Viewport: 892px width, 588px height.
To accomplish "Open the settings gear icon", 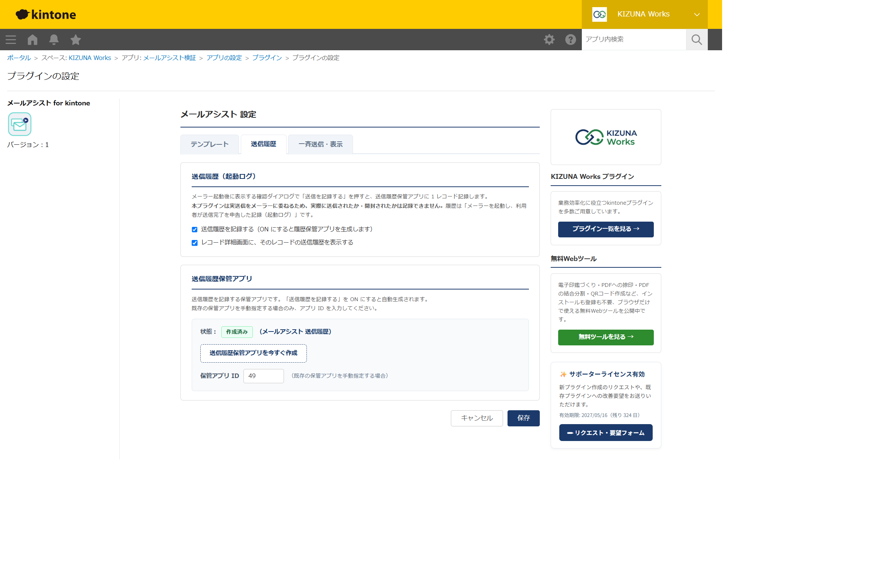I will [x=549, y=39].
